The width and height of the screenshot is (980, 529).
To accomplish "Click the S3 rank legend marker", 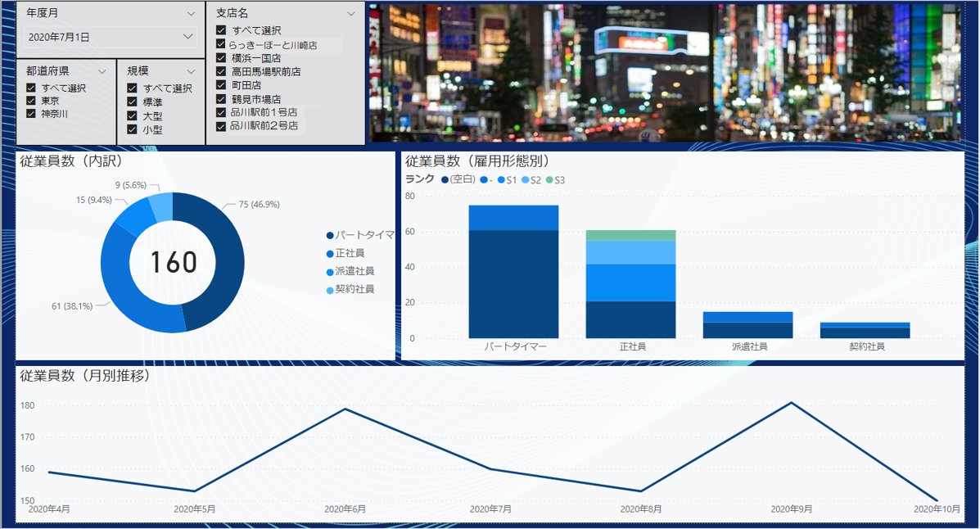I will (x=550, y=180).
